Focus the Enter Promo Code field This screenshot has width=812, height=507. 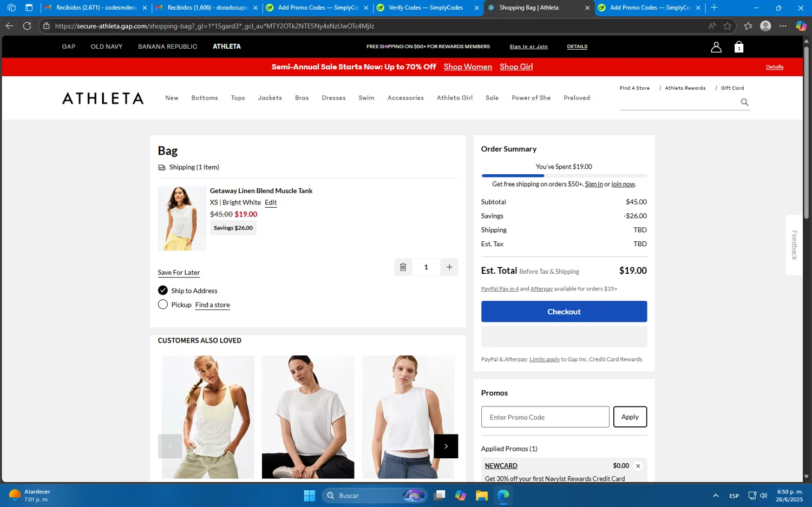pos(545,417)
